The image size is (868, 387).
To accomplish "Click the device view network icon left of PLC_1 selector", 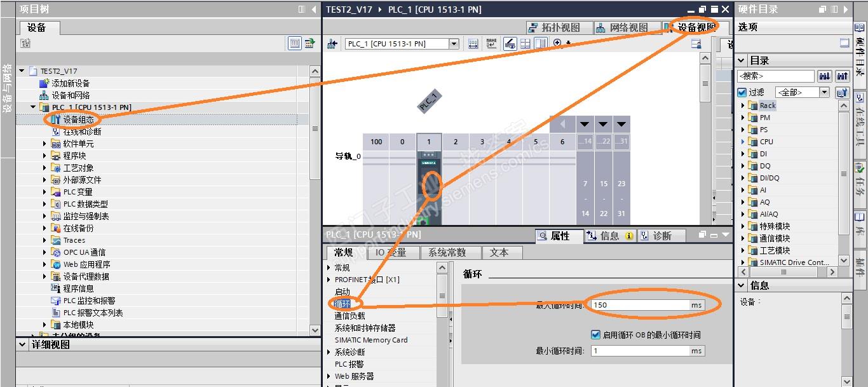I will 332,44.
